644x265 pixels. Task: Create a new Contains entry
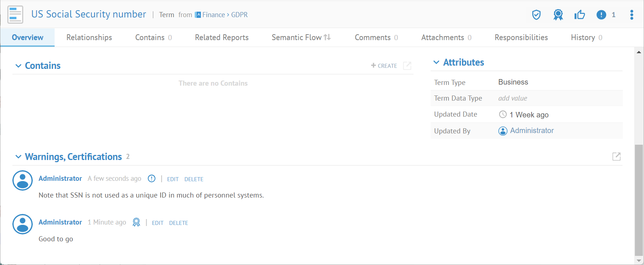[384, 66]
